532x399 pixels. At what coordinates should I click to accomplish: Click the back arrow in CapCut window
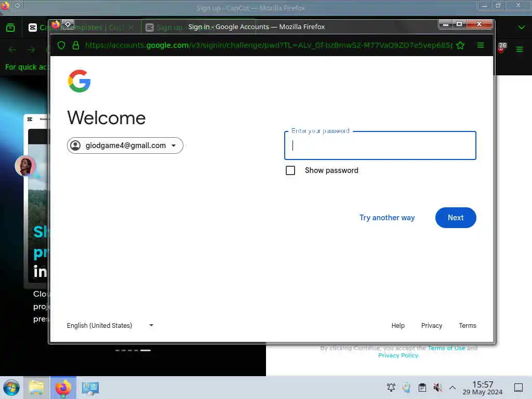tap(12, 50)
